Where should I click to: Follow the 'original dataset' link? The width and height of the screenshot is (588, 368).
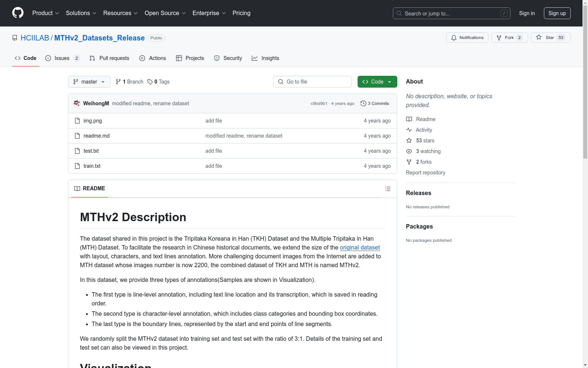point(360,248)
